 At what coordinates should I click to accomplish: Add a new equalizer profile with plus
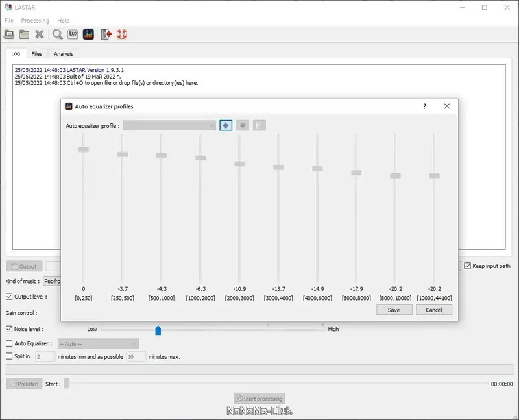pos(226,125)
